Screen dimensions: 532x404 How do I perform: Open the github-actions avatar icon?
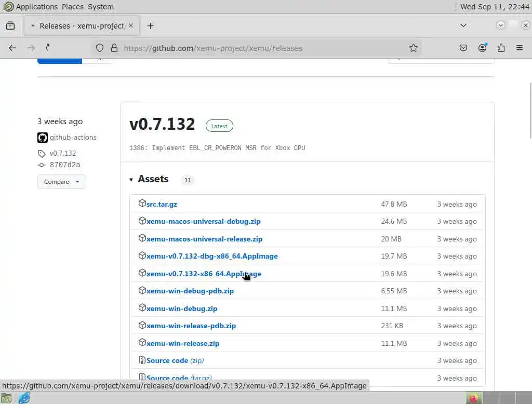coord(43,138)
